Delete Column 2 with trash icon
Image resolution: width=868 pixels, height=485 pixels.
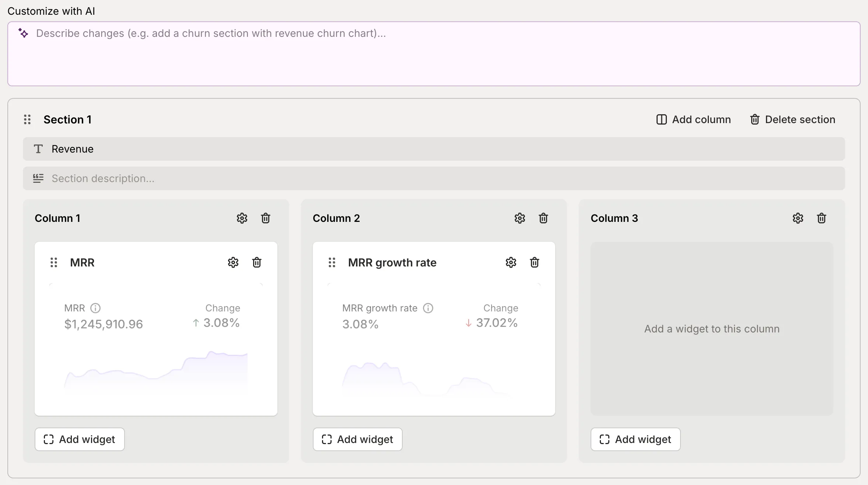[x=543, y=218]
